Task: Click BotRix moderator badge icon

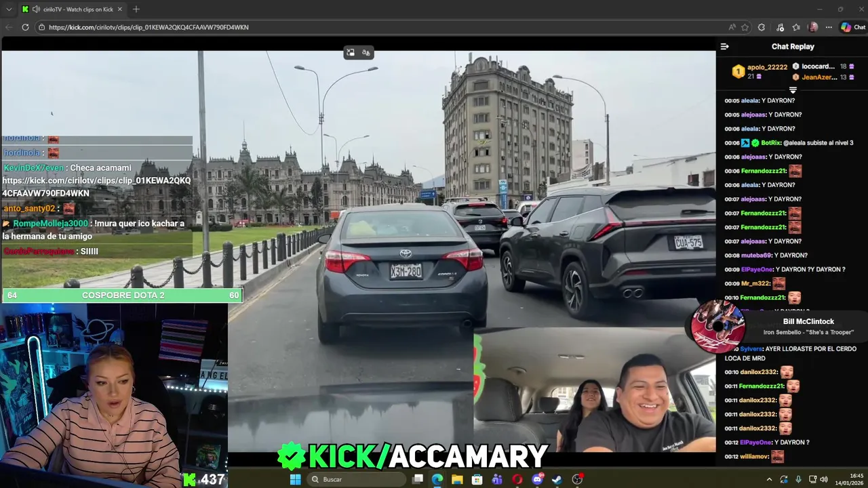Action: 745,143
